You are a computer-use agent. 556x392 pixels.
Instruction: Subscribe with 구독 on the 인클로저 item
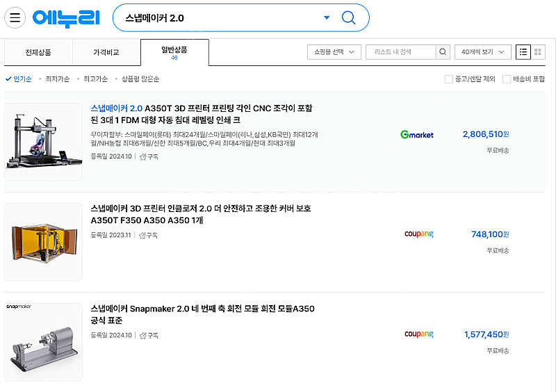click(x=148, y=235)
